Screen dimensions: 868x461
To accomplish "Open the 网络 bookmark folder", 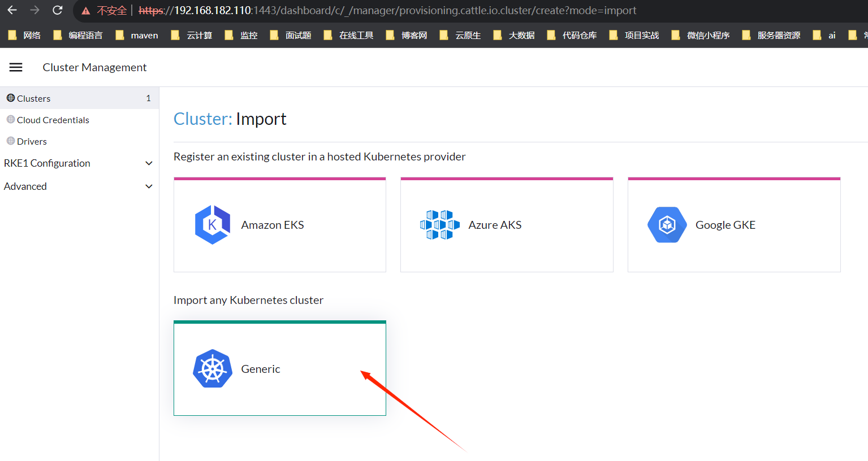I will 24,35.
